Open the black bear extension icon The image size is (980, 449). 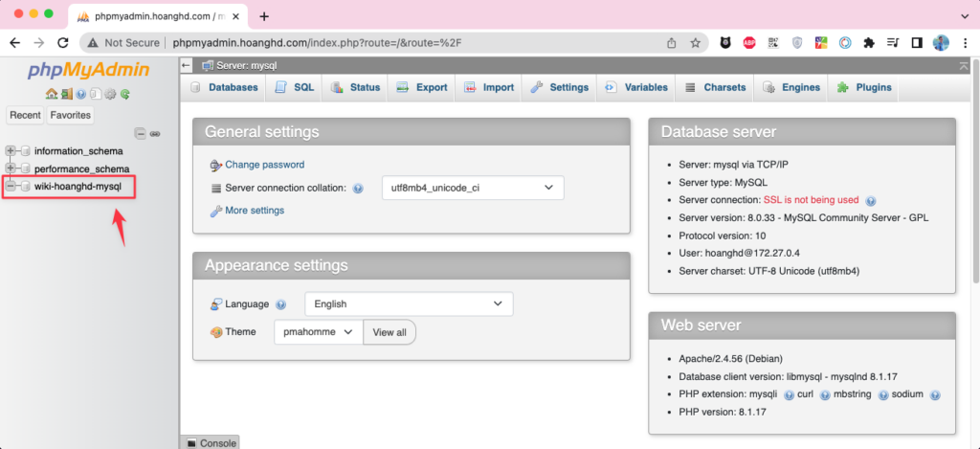click(725, 42)
